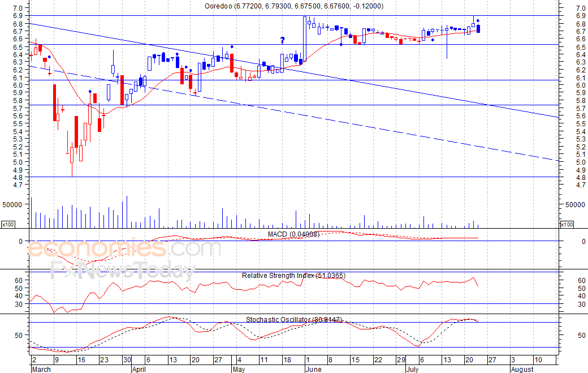This screenshot has height=373, width=588.
Task: Select the May month label
Action: [239, 369]
